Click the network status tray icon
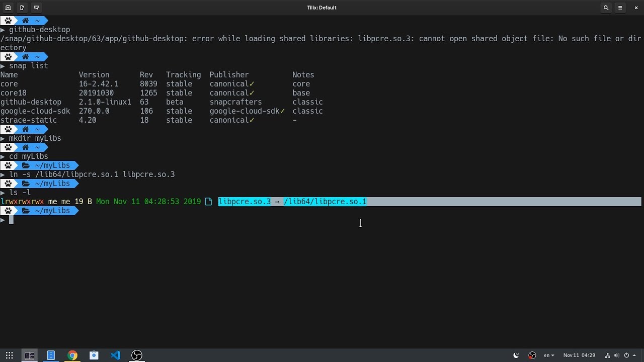The height and width of the screenshot is (362, 644). tap(608, 355)
